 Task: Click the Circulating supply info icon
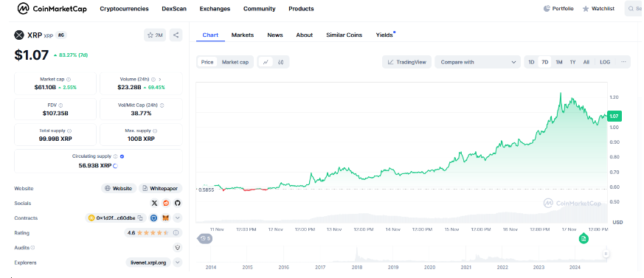[115, 156]
